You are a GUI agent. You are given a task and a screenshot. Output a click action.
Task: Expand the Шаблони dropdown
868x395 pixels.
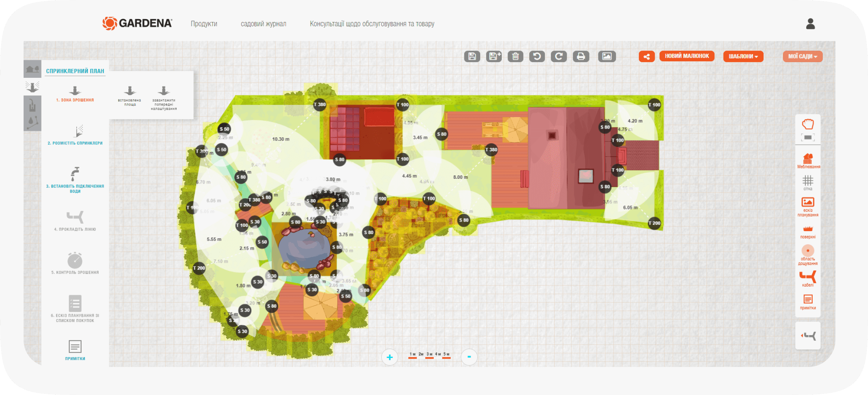pyautogui.click(x=743, y=56)
